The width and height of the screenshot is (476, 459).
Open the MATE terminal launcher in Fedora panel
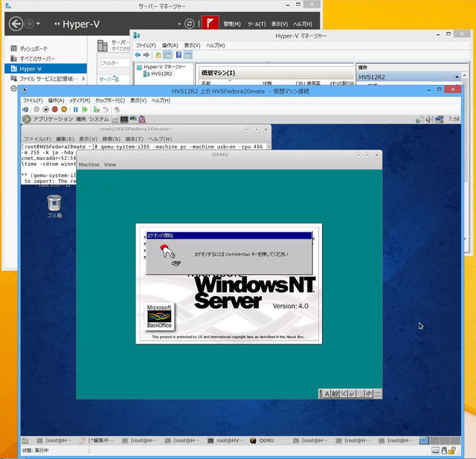[x=124, y=119]
